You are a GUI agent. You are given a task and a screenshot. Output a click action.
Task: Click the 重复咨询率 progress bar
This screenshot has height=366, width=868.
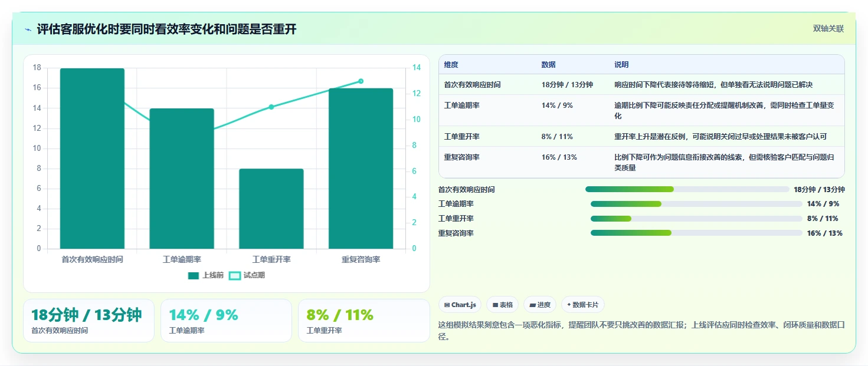[696, 233]
